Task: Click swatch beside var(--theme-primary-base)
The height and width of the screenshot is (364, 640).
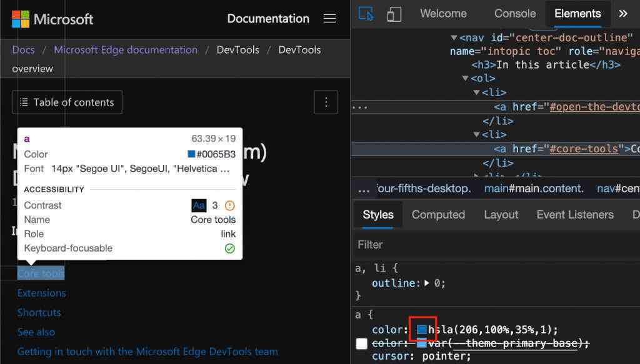Action: pos(422,343)
